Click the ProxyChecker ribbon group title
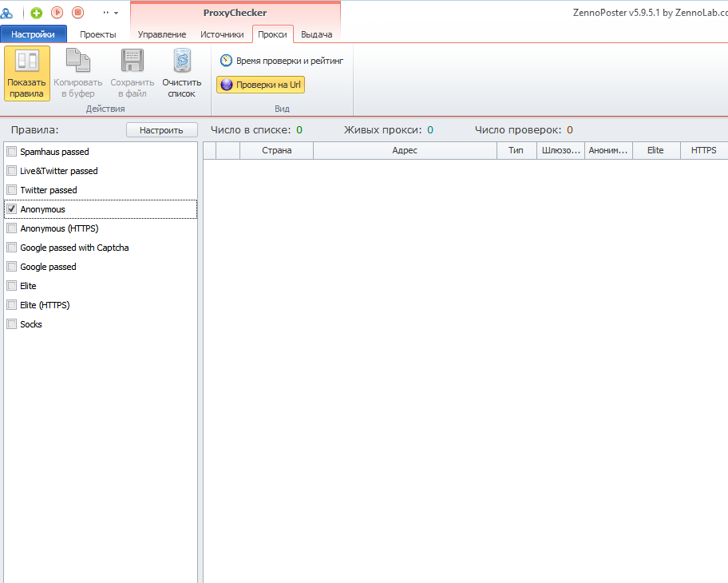 click(x=235, y=13)
